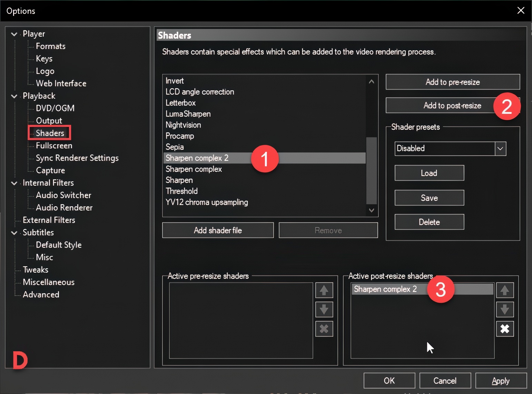
Task: Select Audio Switcher in tree
Action: 63,195
